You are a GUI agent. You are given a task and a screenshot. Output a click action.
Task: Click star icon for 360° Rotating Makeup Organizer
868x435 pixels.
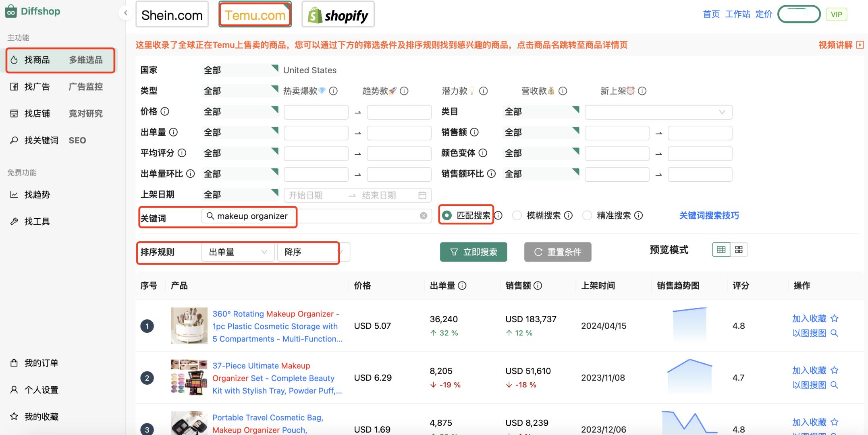pos(835,319)
